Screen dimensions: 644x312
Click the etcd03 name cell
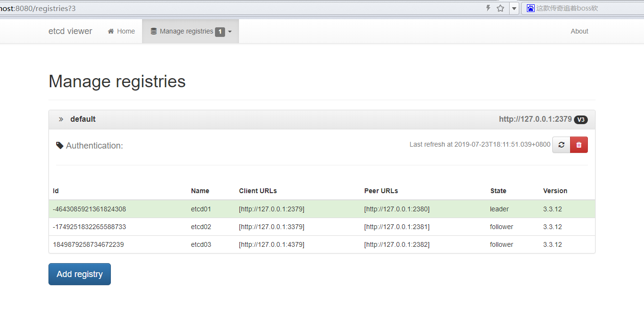pos(201,244)
